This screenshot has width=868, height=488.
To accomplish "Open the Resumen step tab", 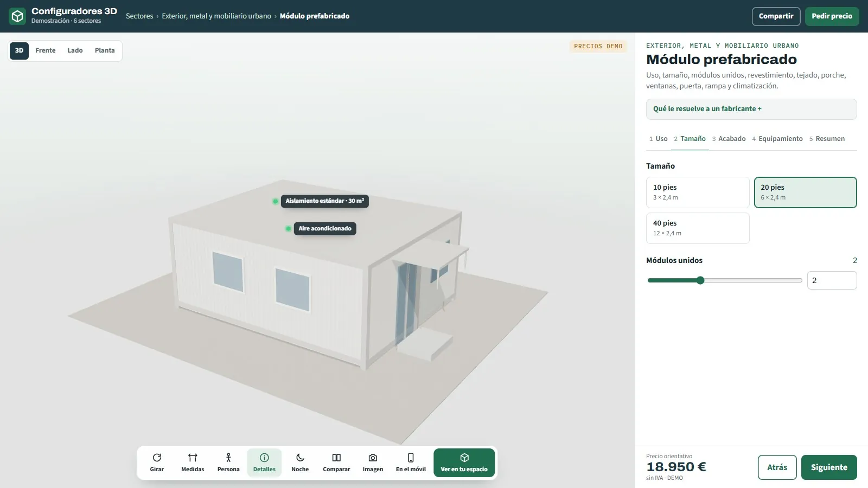I will [x=827, y=139].
